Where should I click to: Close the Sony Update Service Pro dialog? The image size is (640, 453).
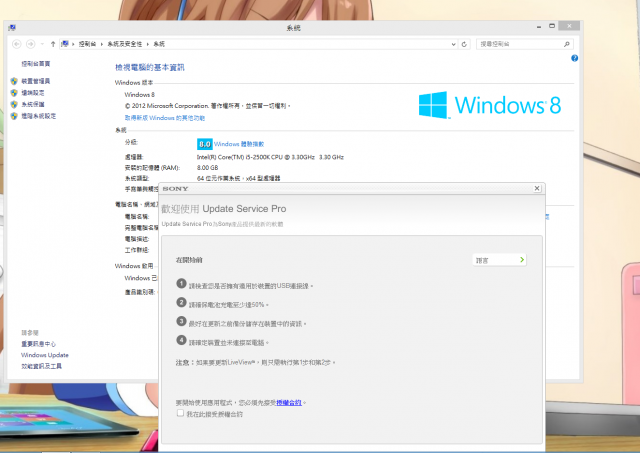pyautogui.click(x=537, y=188)
